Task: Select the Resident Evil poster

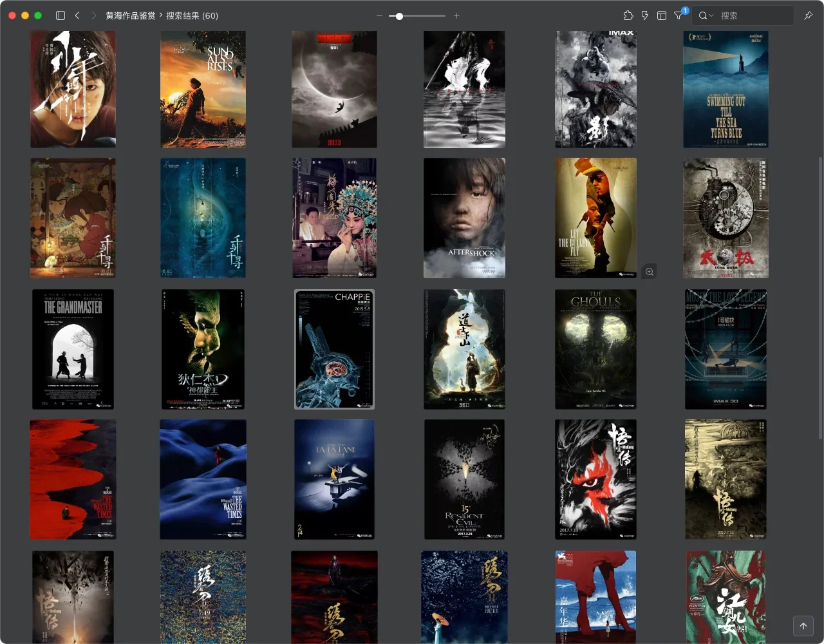Action: [464, 480]
